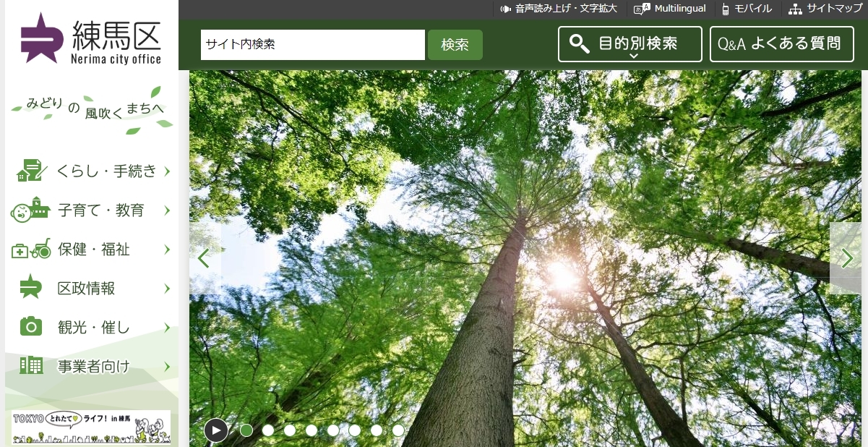Expand the 子育て・教育 chevron arrow

[167, 210]
